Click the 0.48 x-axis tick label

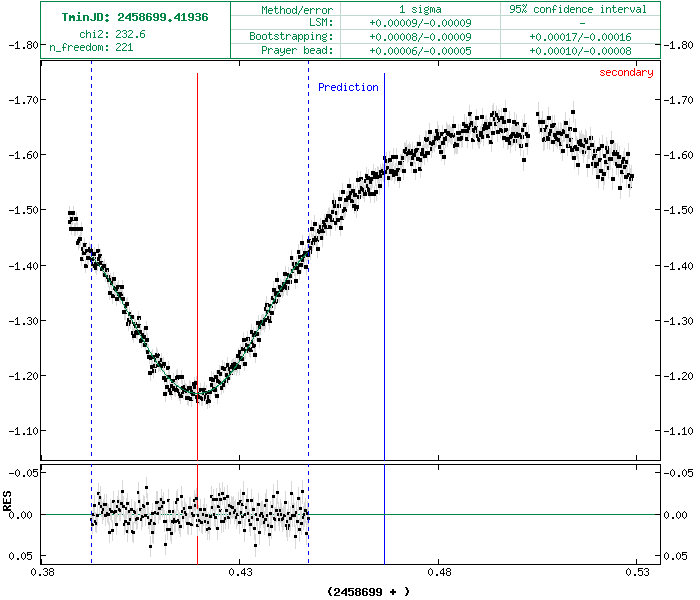(439, 574)
